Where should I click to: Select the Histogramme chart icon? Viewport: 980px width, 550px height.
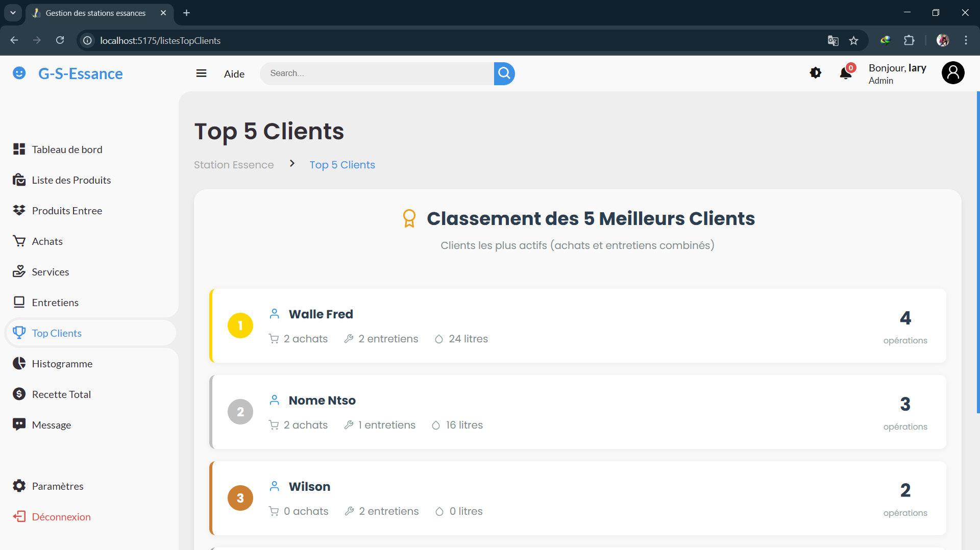click(19, 364)
